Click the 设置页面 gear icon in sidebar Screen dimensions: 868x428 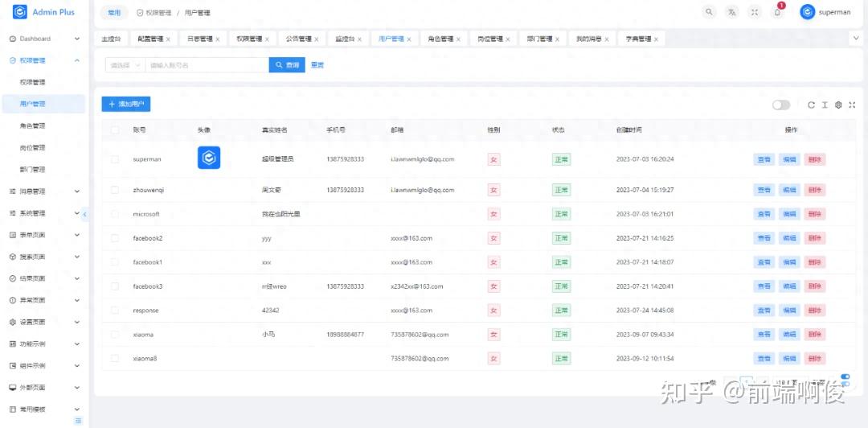click(13, 322)
